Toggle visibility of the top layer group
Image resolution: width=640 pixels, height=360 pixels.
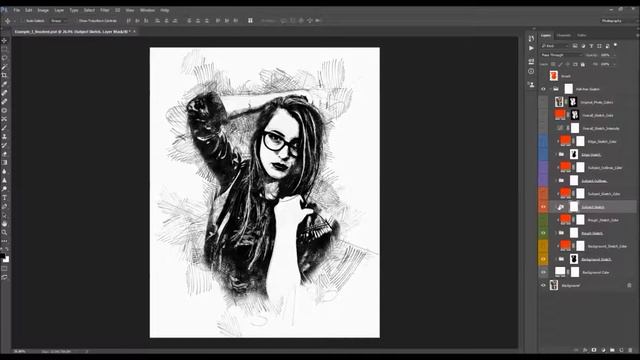[543, 89]
